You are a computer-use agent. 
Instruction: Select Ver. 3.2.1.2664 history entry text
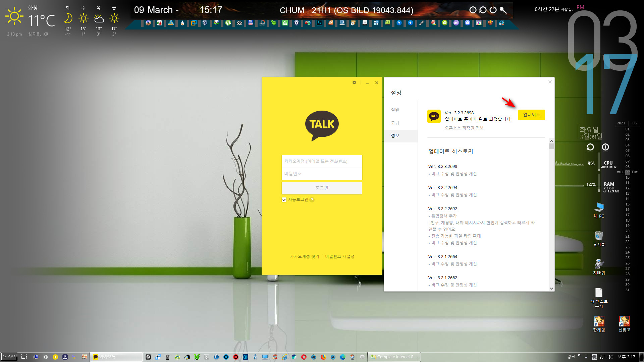pyautogui.click(x=442, y=257)
